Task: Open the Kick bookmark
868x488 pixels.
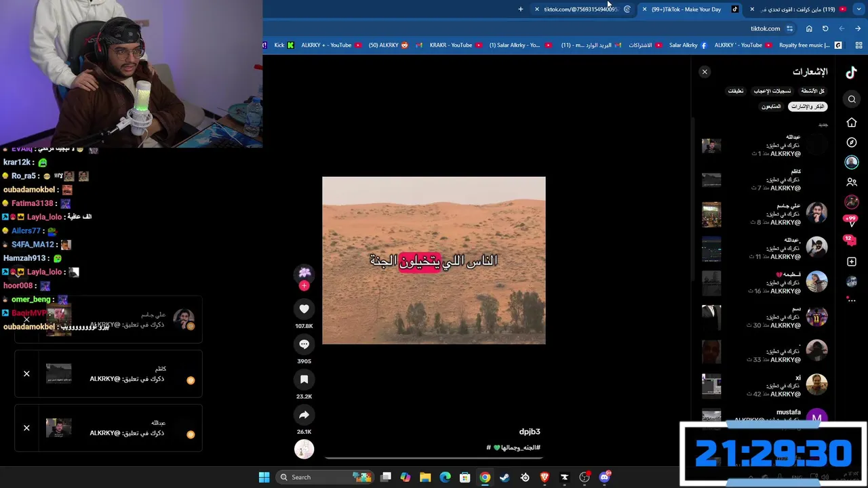Action: tap(284, 45)
